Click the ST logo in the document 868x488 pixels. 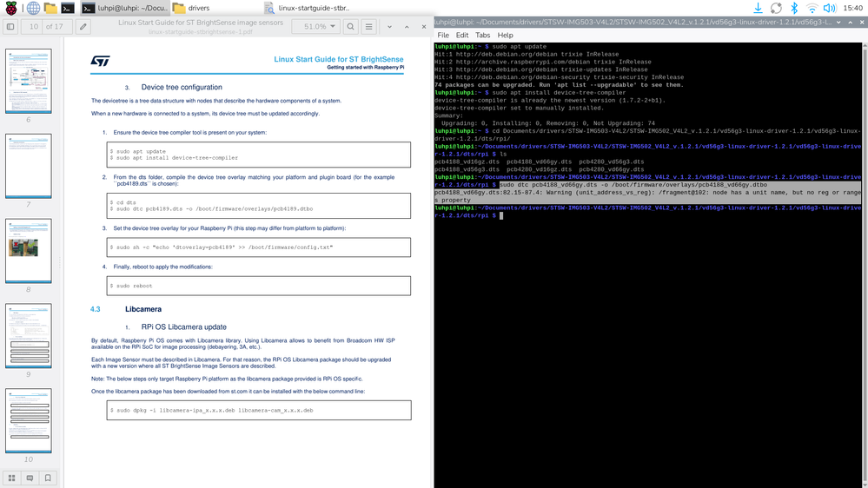click(x=100, y=61)
